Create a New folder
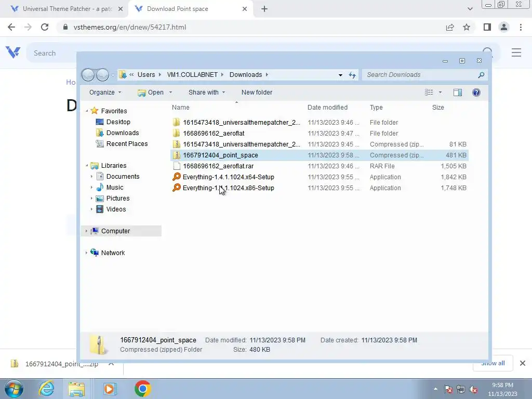The width and height of the screenshot is (532, 399). (x=257, y=92)
